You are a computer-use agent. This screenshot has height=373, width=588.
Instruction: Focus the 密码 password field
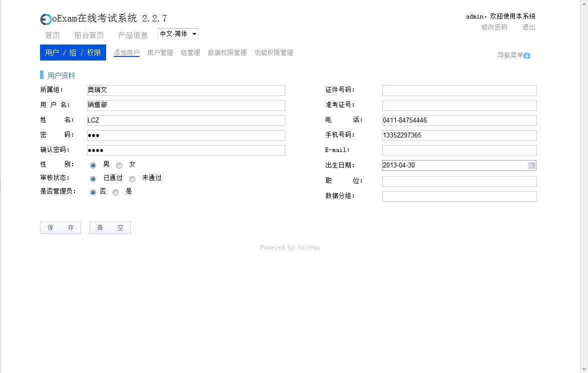(x=186, y=135)
